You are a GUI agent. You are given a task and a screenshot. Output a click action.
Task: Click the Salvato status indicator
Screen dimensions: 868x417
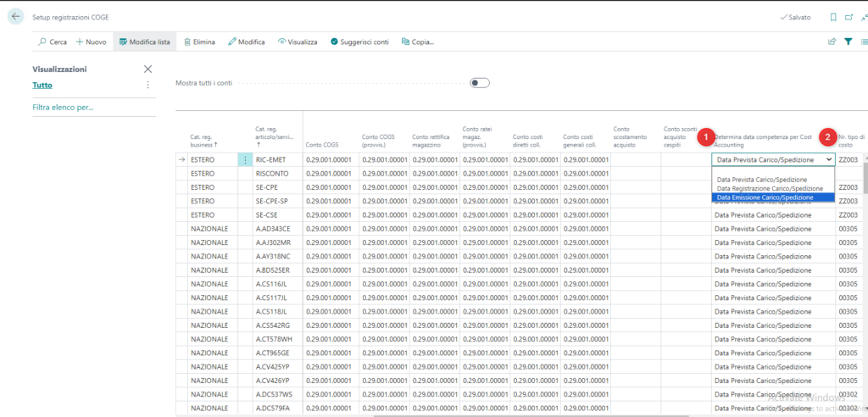795,17
